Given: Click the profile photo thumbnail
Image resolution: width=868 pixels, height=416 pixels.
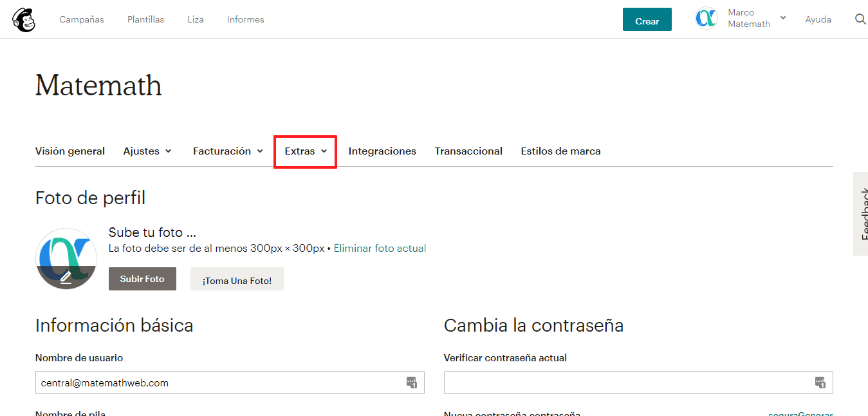Looking at the screenshot, I should pos(66,259).
